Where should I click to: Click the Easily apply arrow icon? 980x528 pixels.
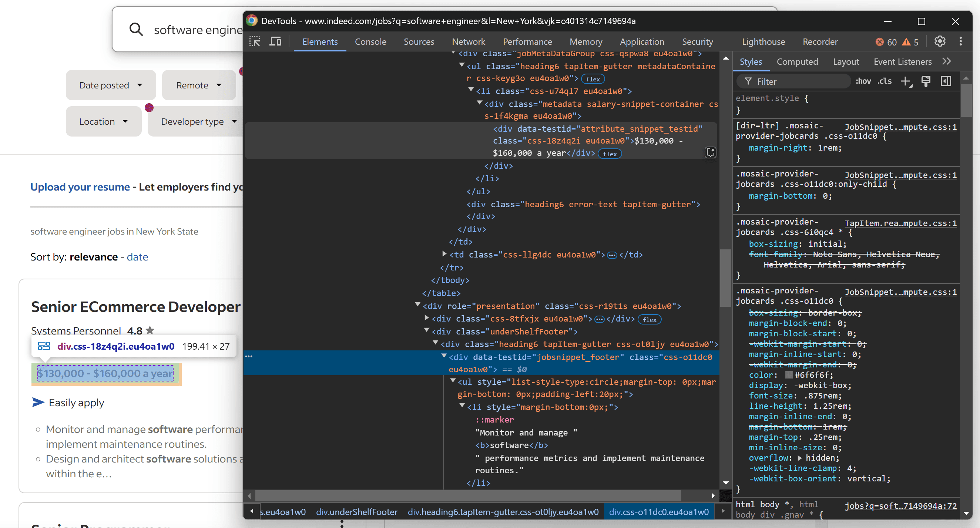coord(38,402)
